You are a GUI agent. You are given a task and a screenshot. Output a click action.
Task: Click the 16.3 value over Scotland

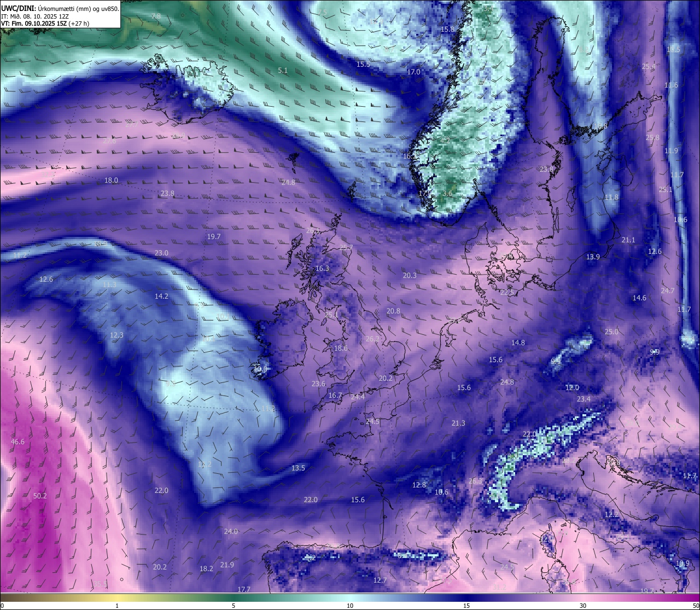322,268
